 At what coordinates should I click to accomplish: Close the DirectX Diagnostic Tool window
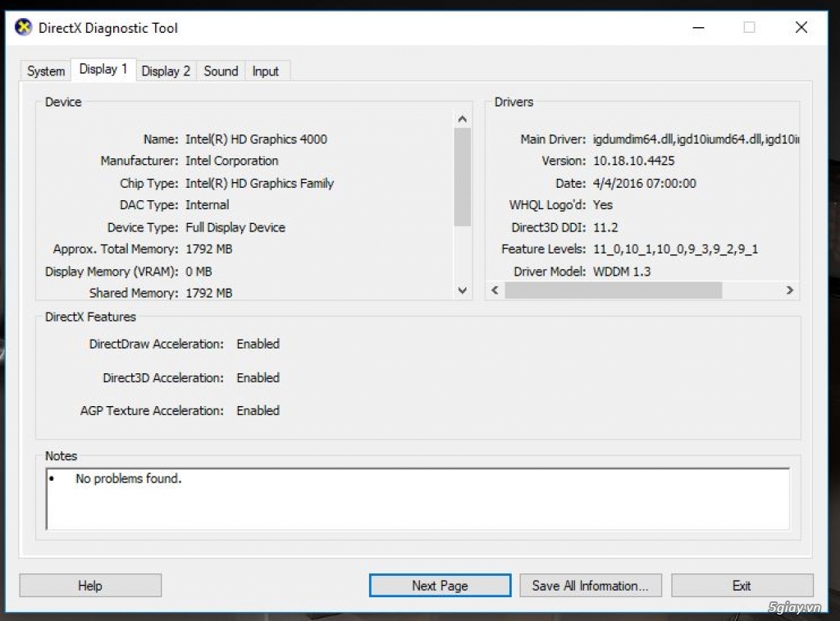[801, 27]
